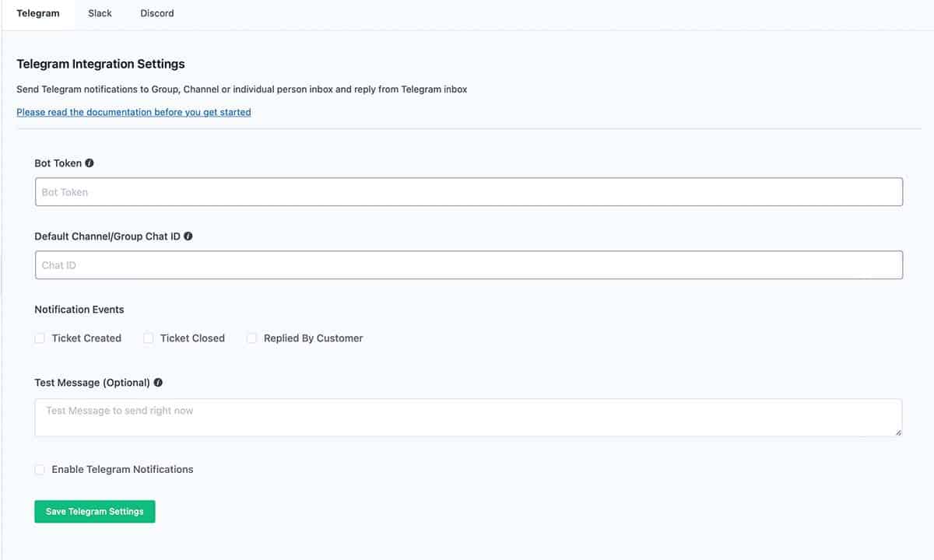
Task: Focus the Test Message textarea
Action: coord(469,418)
